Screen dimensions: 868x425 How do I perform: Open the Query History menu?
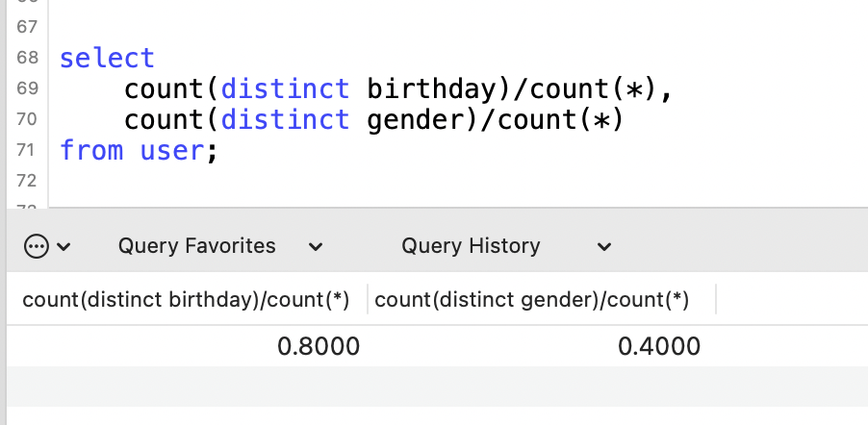tap(471, 246)
